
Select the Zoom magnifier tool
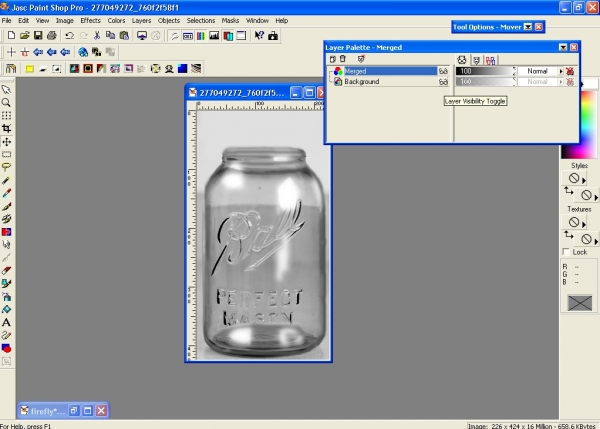6,103
